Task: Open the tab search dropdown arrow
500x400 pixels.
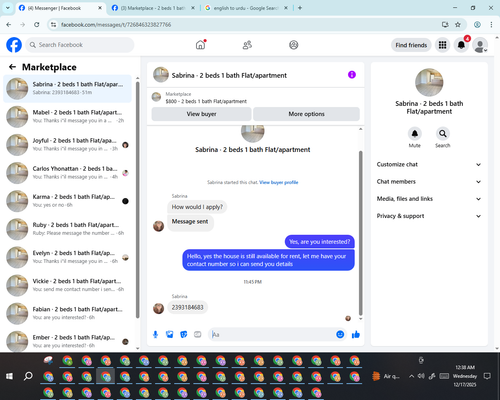Action: [x=8, y=8]
